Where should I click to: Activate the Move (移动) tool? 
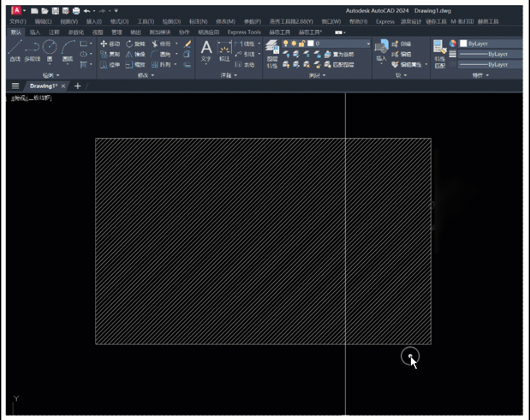point(110,44)
